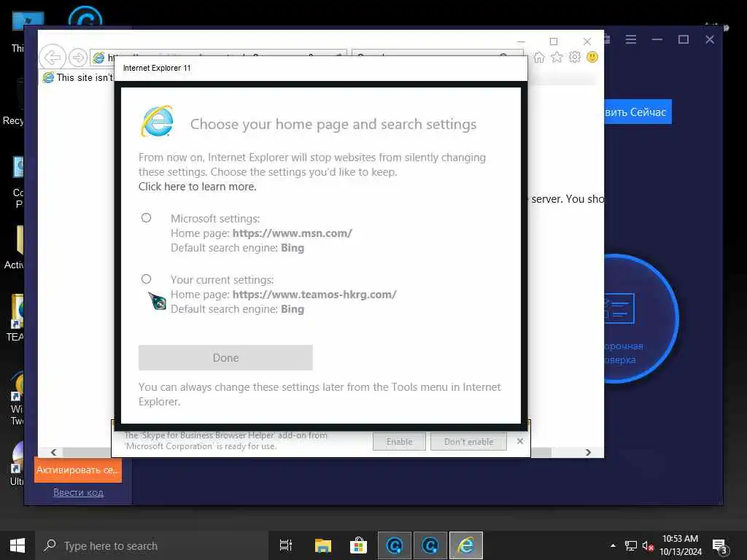Click the Internet Explorer logo in the dialog
The width and height of the screenshot is (747, 560).
[x=158, y=122]
